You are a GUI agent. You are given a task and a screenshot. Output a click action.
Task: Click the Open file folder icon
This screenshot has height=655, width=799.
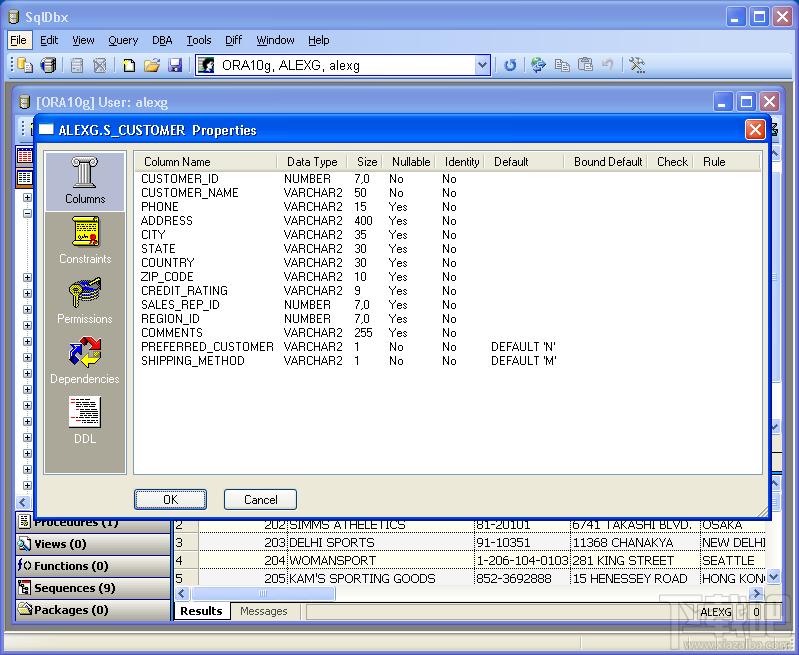pyautogui.click(x=151, y=65)
